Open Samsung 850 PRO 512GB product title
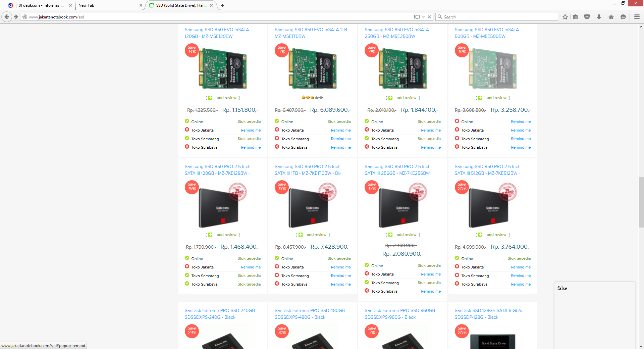This screenshot has width=644, height=349. pos(487,170)
